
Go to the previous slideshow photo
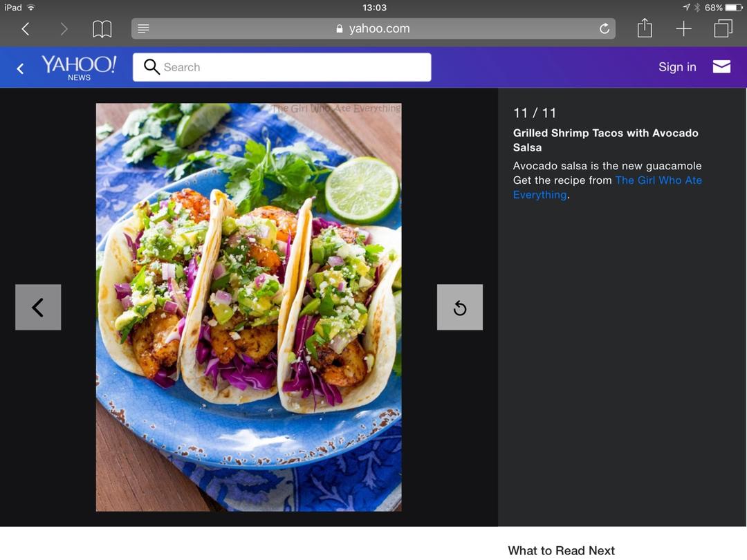(38, 307)
